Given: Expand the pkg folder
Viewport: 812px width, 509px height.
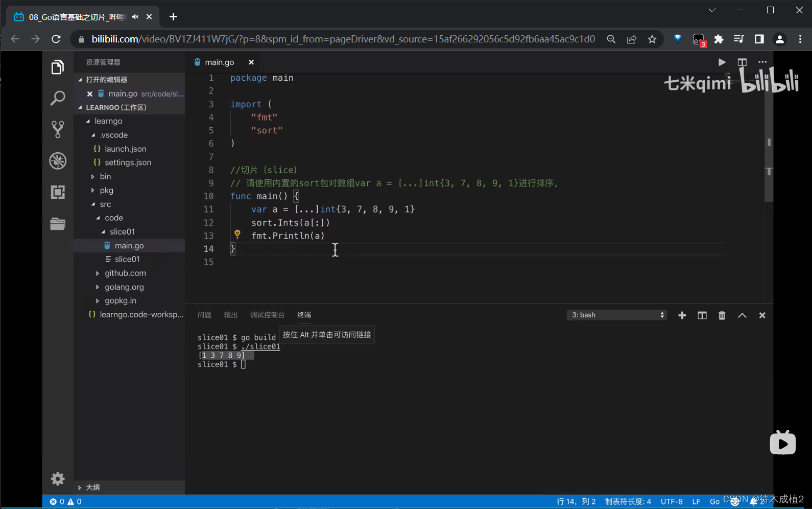Looking at the screenshot, I should (93, 190).
